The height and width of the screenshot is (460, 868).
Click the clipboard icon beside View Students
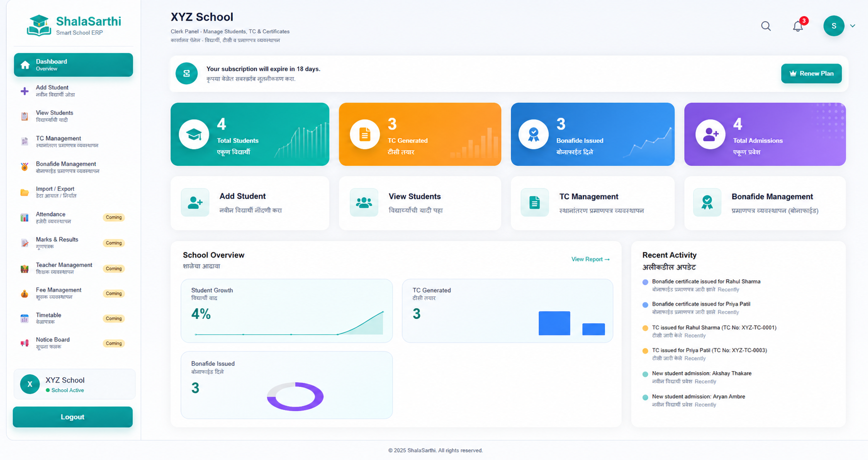tap(24, 116)
